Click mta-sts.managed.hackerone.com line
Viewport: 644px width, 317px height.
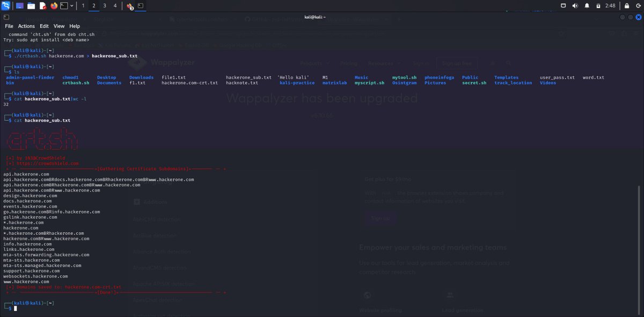coord(42,265)
